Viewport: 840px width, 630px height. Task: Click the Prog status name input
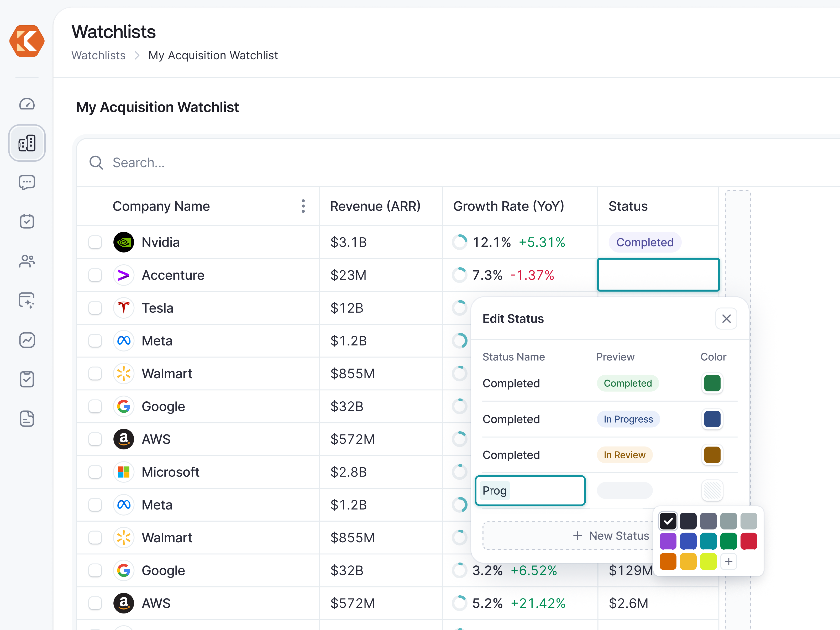pyautogui.click(x=530, y=491)
